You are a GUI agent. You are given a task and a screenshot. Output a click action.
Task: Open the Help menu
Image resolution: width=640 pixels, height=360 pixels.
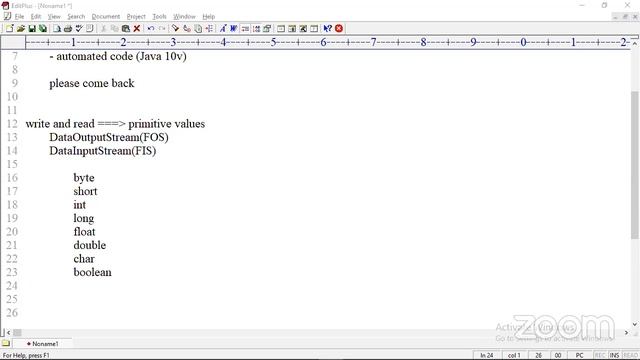tap(209, 16)
